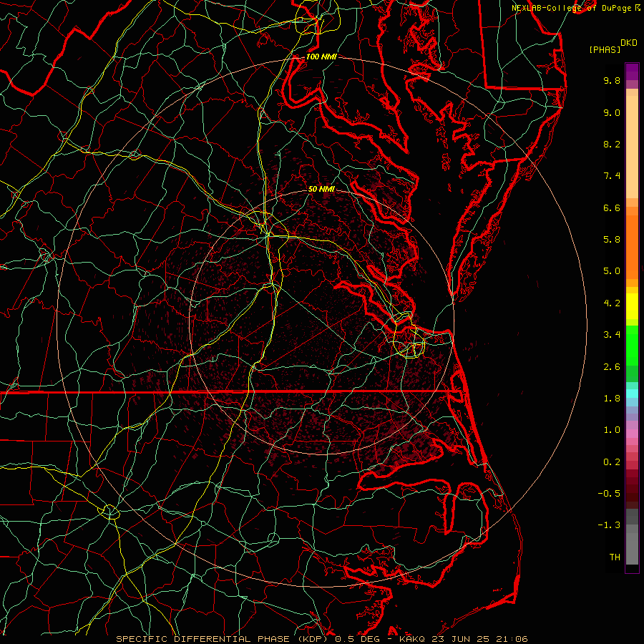Click the DKD label above the color scale
Image resolution: width=644 pixels, height=644 pixels.
629,43
